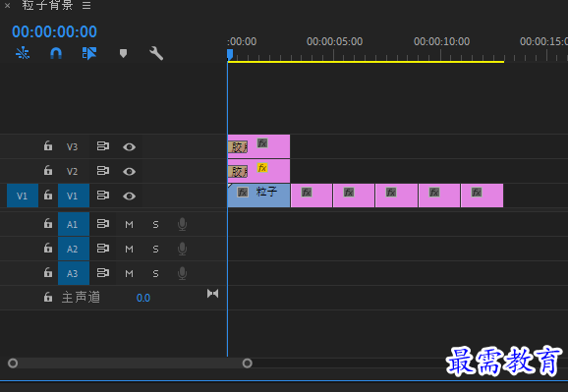Toggle lock on track A3
Image resolution: width=568 pixels, height=392 pixels.
(48, 272)
